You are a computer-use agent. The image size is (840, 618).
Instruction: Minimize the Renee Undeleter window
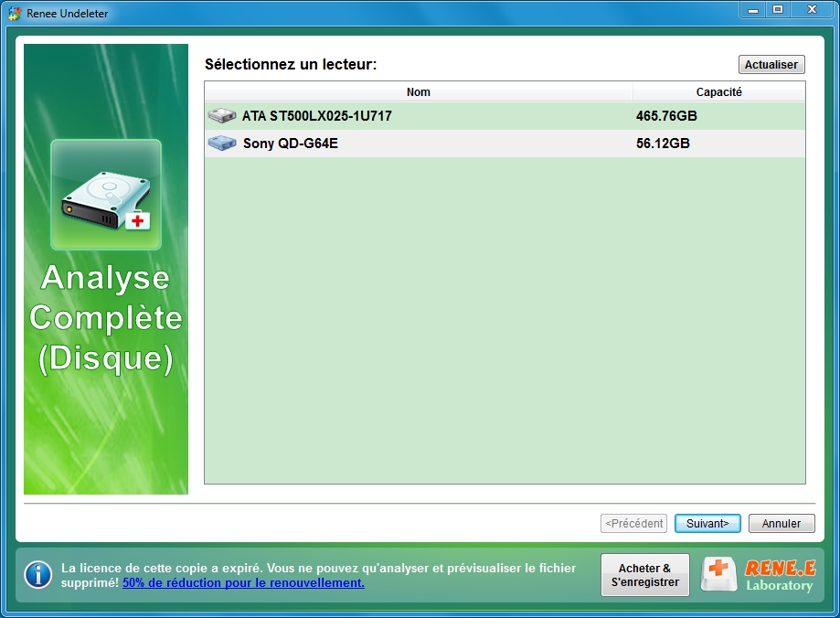(x=753, y=10)
